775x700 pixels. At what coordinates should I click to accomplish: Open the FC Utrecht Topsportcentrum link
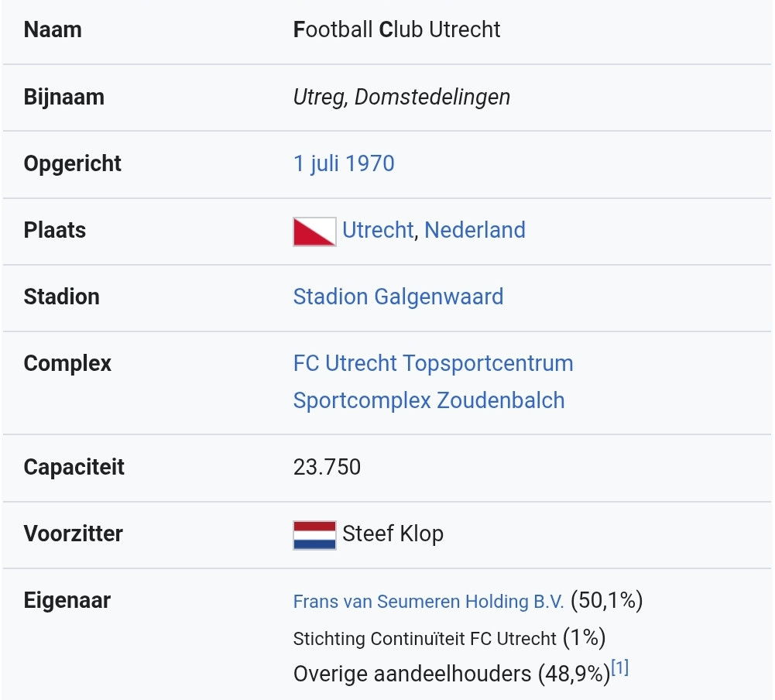click(433, 364)
